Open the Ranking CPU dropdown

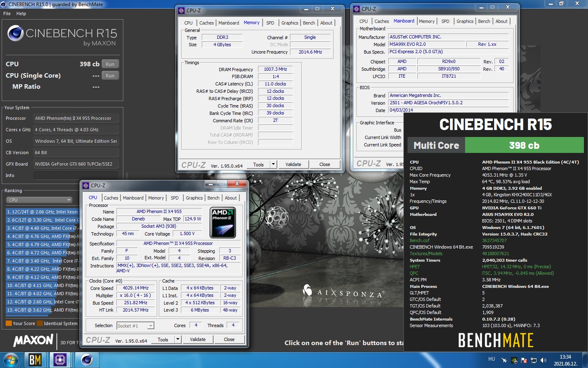(x=39, y=200)
